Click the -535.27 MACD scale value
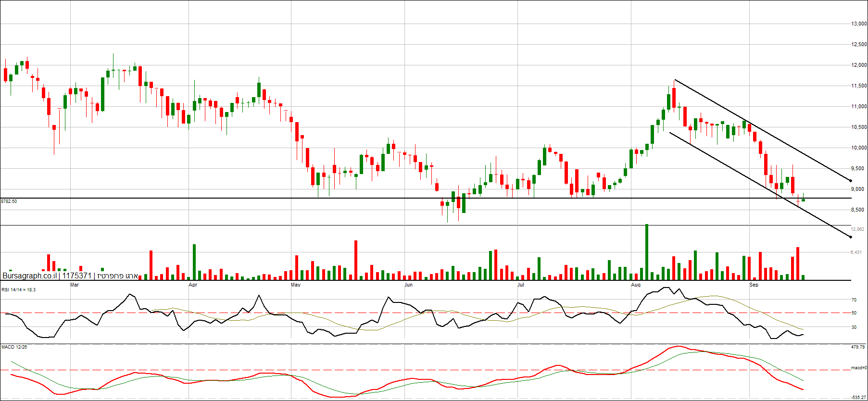The width and height of the screenshot is (868, 401). [858, 398]
